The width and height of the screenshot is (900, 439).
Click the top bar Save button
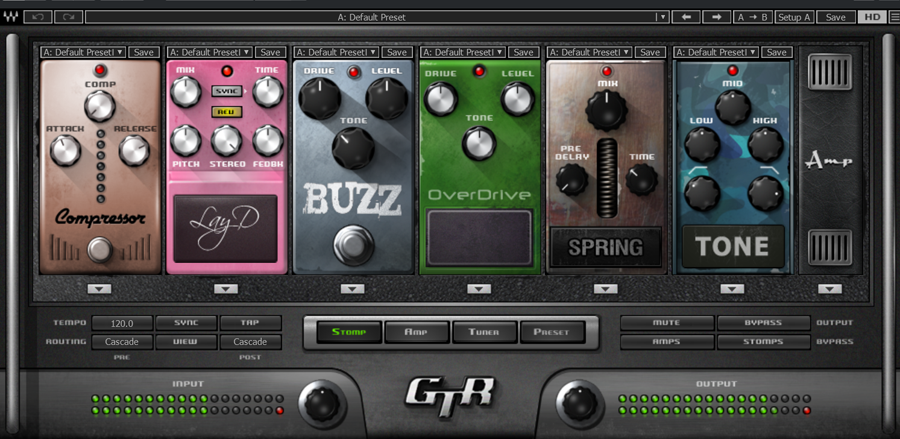tap(835, 17)
